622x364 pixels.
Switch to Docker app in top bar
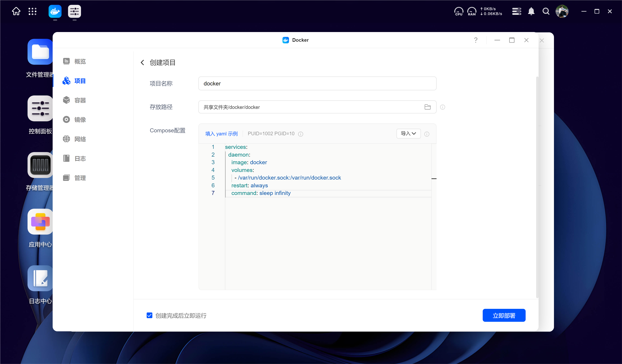55,11
